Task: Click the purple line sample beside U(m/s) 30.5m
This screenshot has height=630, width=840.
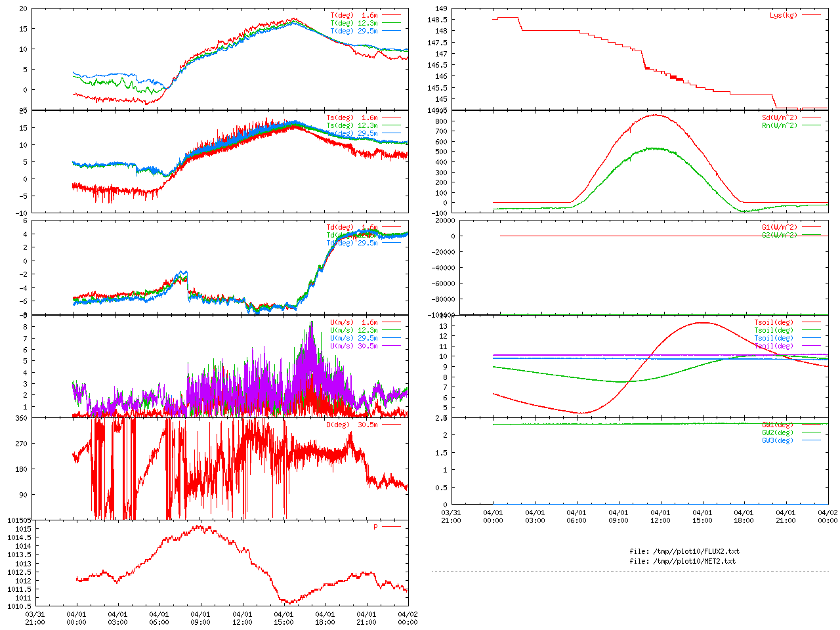Action: pos(392,346)
